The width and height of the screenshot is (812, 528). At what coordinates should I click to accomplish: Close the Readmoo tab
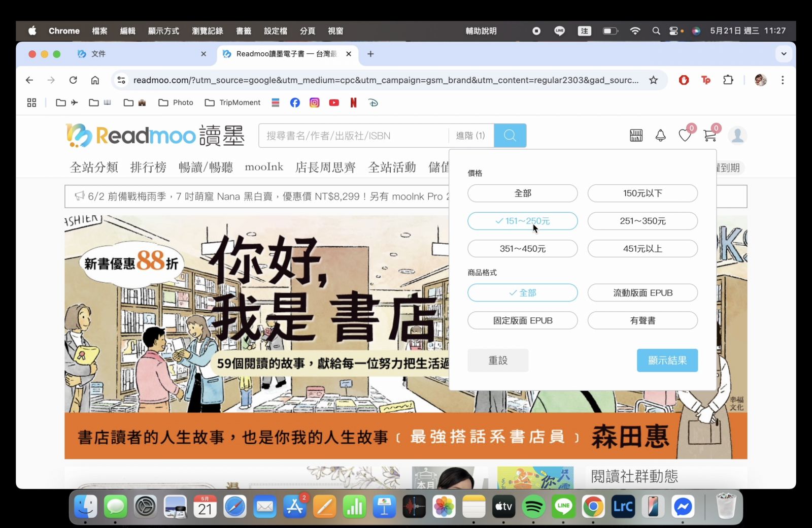coord(349,54)
